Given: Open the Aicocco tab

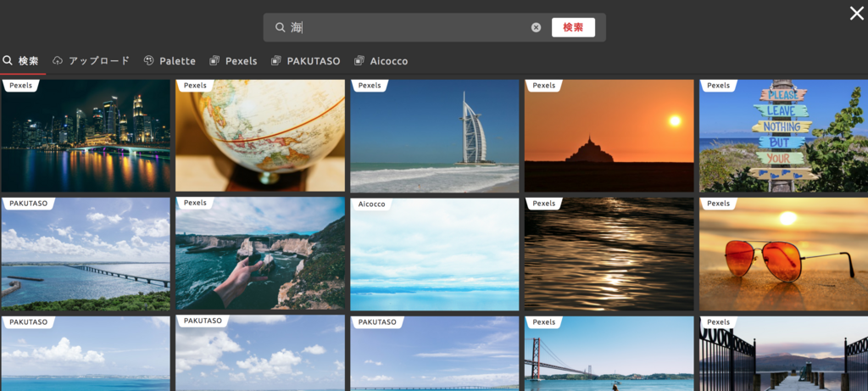Looking at the screenshot, I should pyautogui.click(x=381, y=61).
